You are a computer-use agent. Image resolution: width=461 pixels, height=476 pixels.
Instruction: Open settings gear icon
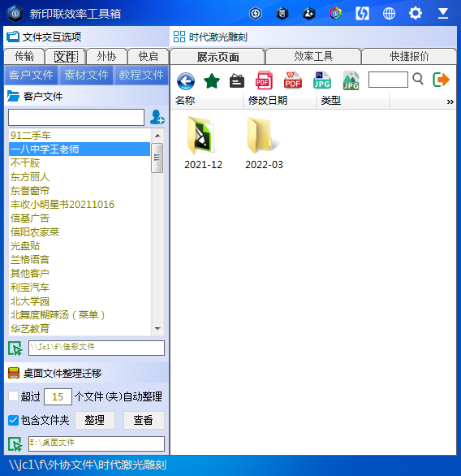click(x=416, y=13)
